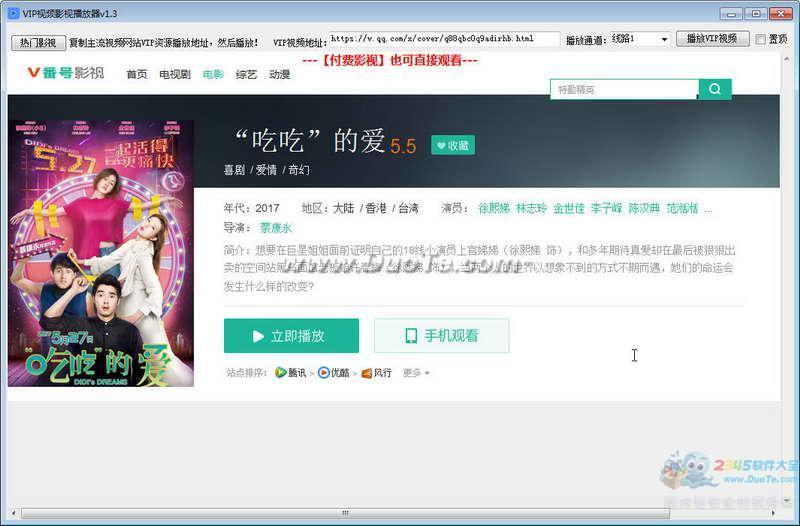Select the 电影 navigation tab
The width and height of the screenshot is (800, 526).
coord(213,74)
